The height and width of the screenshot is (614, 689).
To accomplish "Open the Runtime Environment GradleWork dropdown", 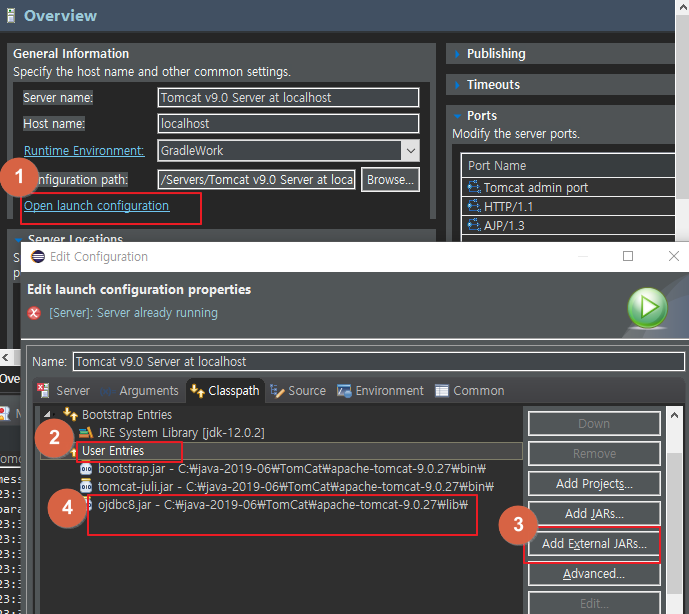I will (410, 151).
